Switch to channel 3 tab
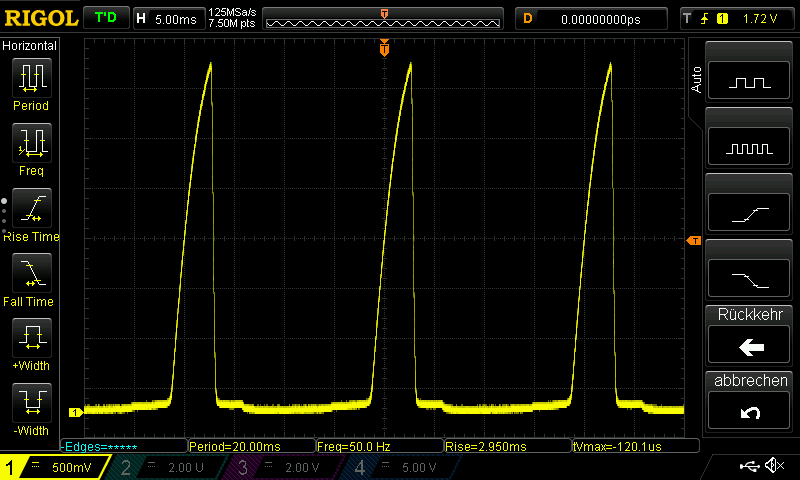 click(x=282, y=467)
